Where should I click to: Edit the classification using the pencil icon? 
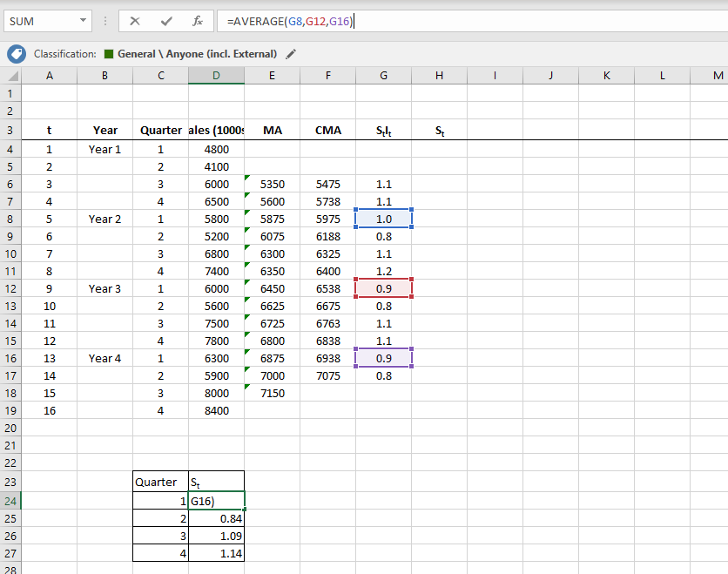(x=291, y=54)
